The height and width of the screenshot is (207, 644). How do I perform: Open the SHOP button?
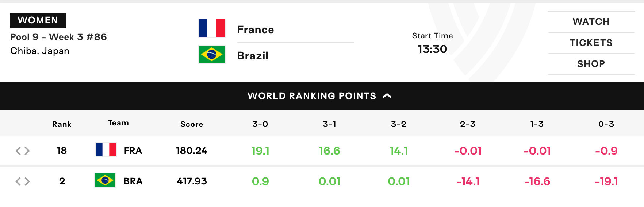click(591, 64)
